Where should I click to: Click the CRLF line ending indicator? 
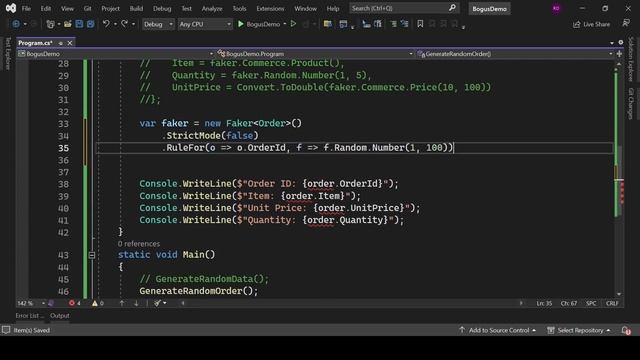pos(612,303)
